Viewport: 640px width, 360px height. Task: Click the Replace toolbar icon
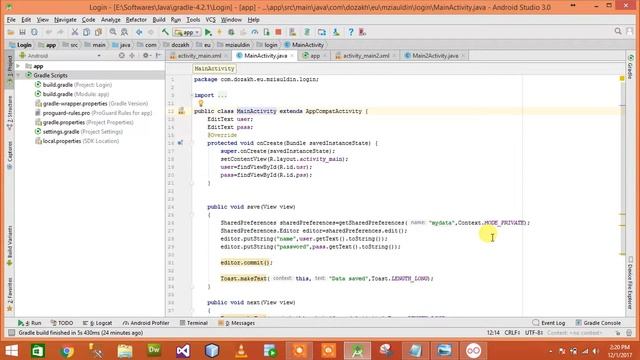[x=124, y=32]
